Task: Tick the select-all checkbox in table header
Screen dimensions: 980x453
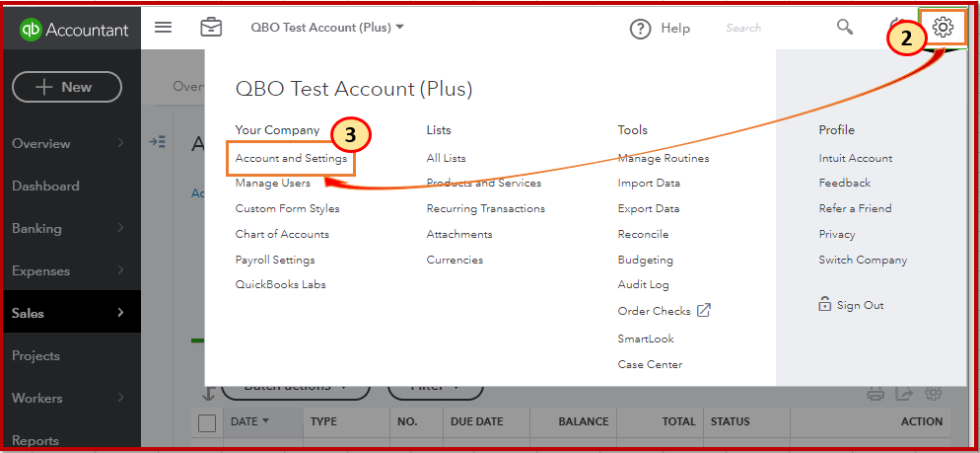Action: click(207, 422)
